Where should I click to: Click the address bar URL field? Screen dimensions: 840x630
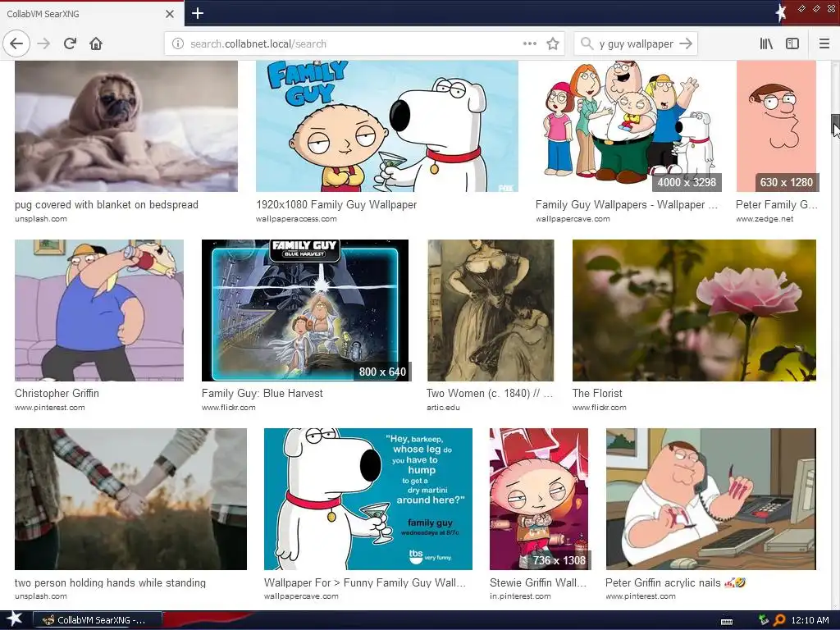click(354, 44)
